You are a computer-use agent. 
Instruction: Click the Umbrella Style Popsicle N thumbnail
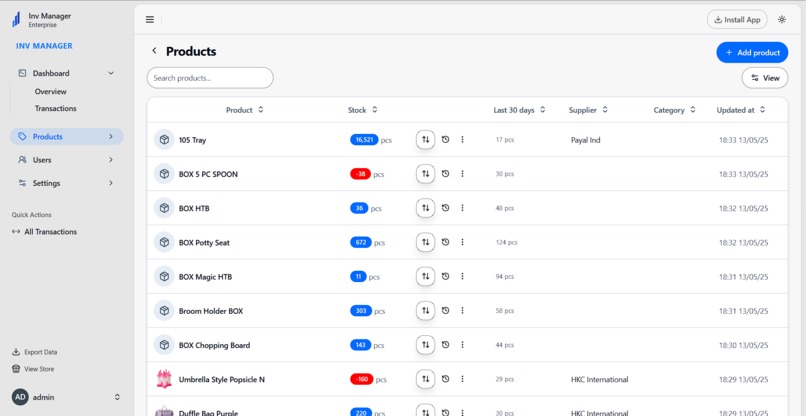tap(163, 379)
